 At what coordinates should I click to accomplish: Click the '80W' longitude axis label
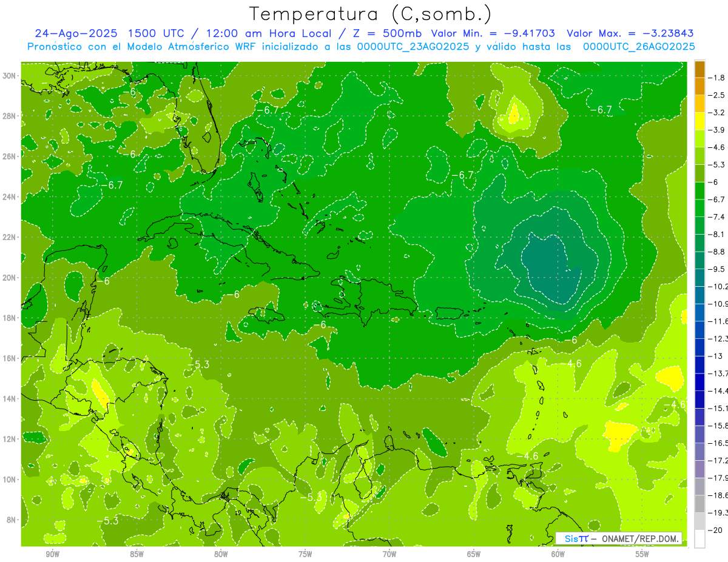point(221,555)
